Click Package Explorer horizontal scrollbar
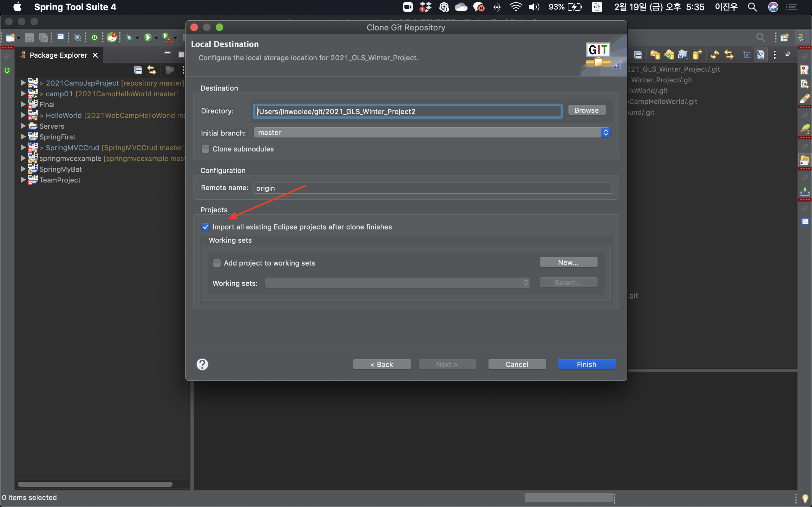Image resolution: width=812 pixels, height=507 pixels. pyautogui.click(x=95, y=484)
